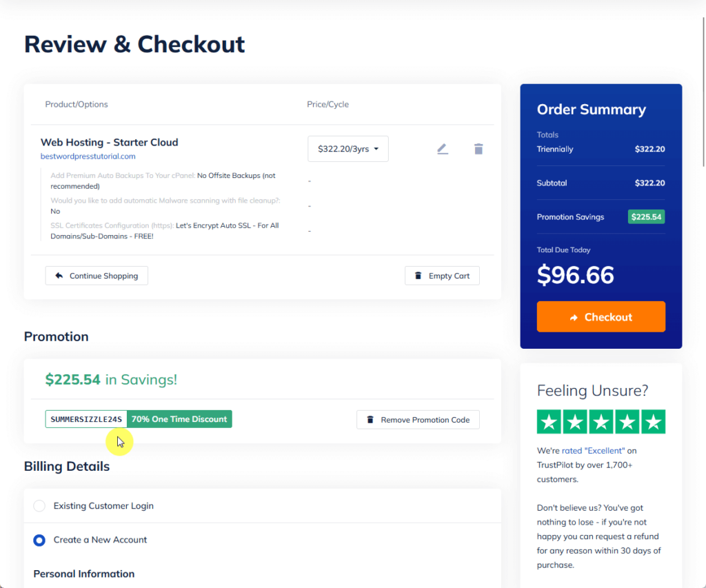Click the orange Checkout button
This screenshot has width=706, height=588.
pyautogui.click(x=601, y=317)
